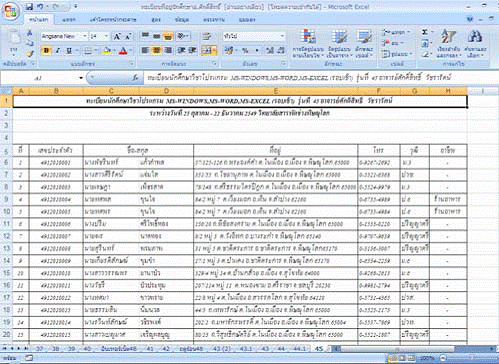
Task: Toggle highlighted Bottom Align button
Action: tap(168, 36)
